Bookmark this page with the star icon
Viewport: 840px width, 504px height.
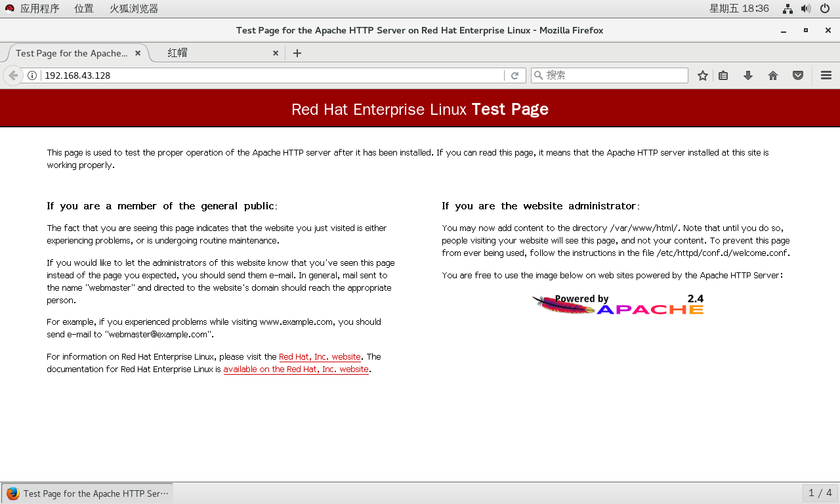pyautogui.click(x=703, y=75)
